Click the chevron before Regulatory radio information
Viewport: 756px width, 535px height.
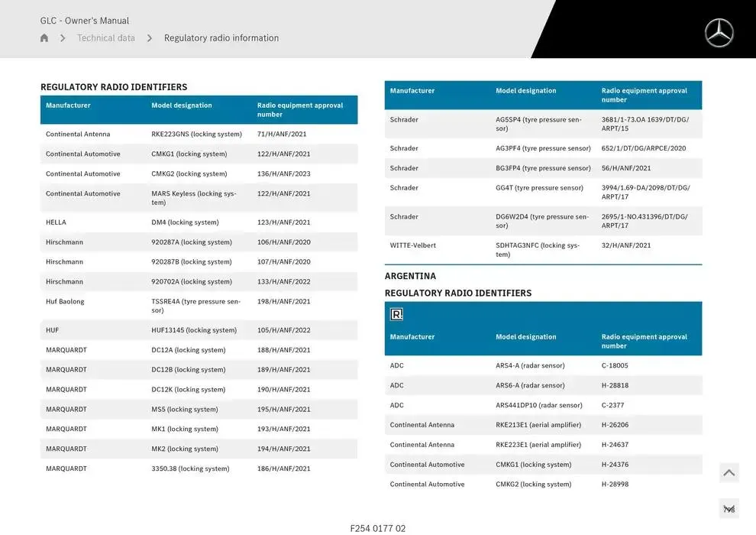click(x=150, y=38)
